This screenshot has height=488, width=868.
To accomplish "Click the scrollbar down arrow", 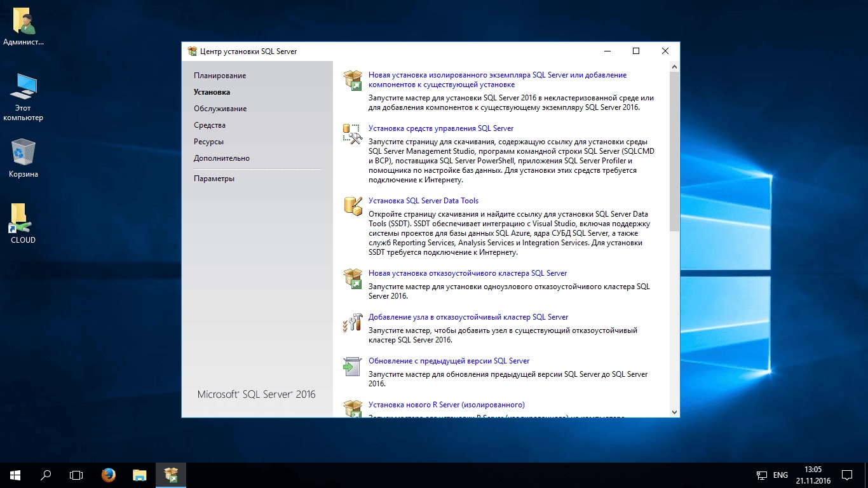I will click(x=675, y=412).
